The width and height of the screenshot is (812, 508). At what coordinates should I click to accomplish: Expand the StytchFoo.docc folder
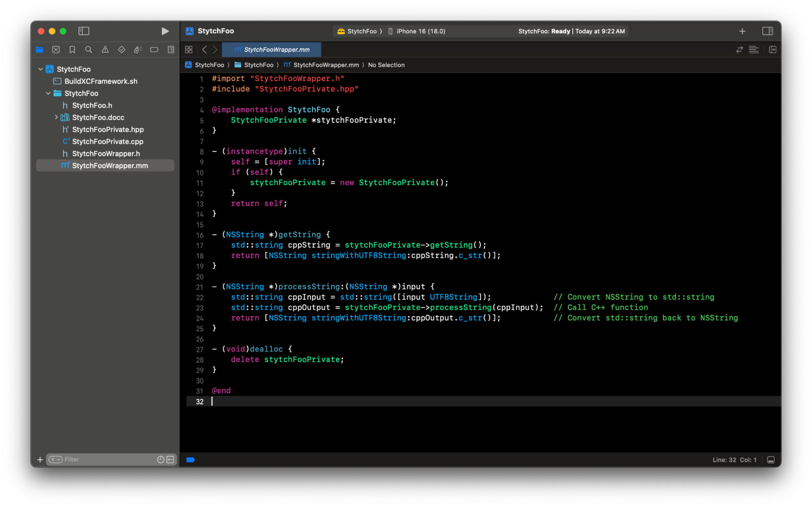pos(56,117)
